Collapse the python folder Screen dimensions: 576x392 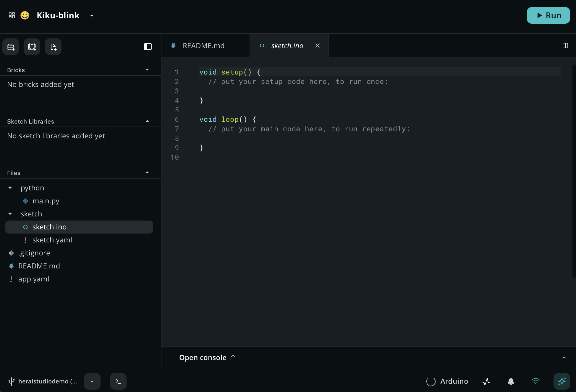click(10, 188)
